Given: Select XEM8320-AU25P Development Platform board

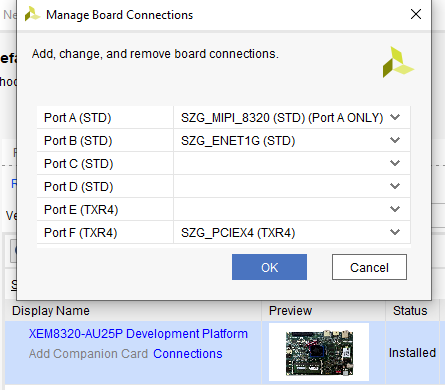Looking at the screenshot, I should [138, 334].
